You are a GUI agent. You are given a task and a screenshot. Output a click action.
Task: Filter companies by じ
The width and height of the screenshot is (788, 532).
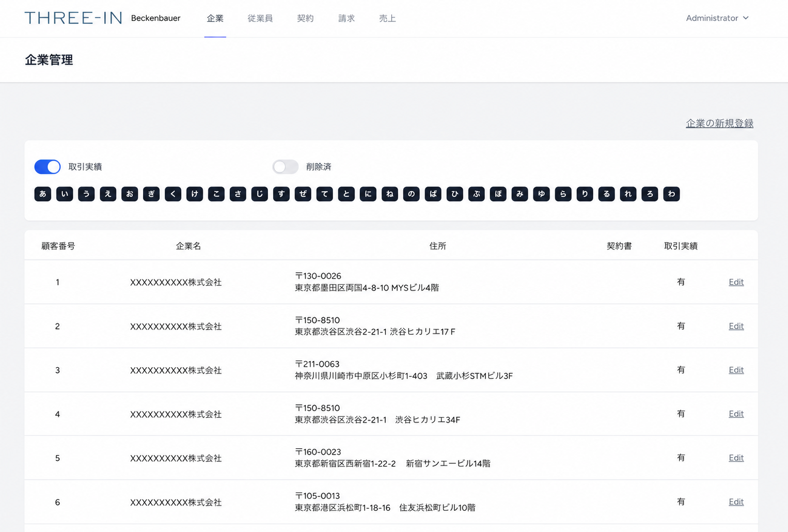pos(260,194)
